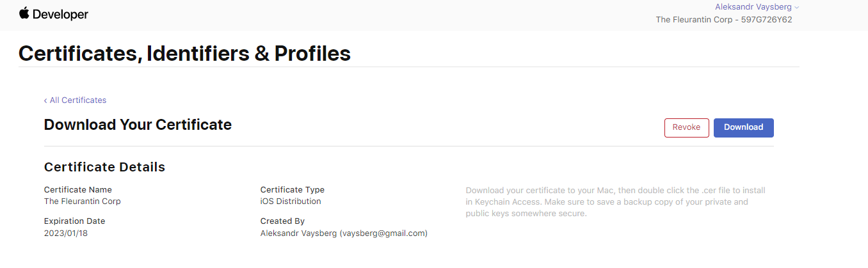Click the Certificate Name label
Screen dimensions: 868x268
click(77, 190)
